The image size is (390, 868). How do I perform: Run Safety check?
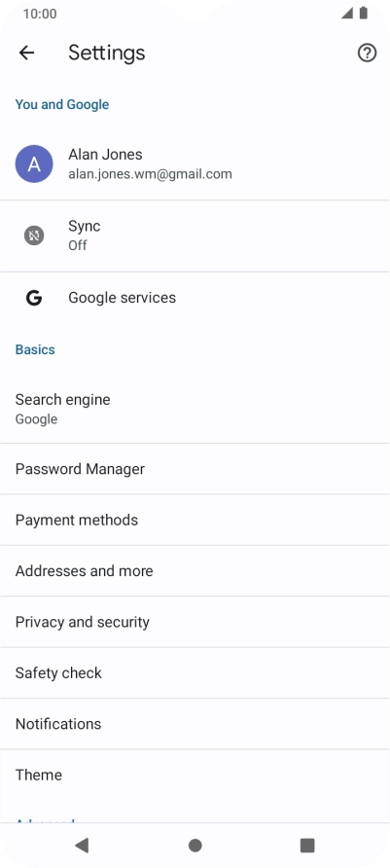click(195, 672)
